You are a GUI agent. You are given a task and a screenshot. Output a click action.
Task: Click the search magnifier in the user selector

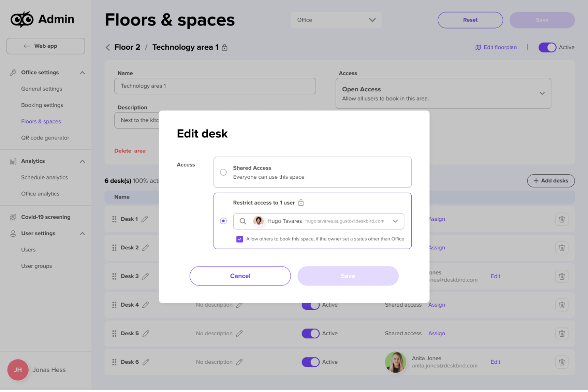coord(242,221)
